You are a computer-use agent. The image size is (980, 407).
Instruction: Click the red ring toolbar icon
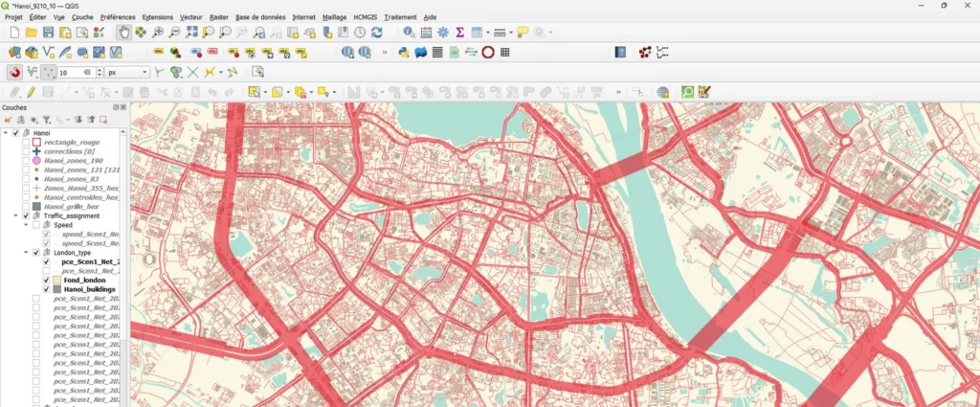[x=488, y=53]
